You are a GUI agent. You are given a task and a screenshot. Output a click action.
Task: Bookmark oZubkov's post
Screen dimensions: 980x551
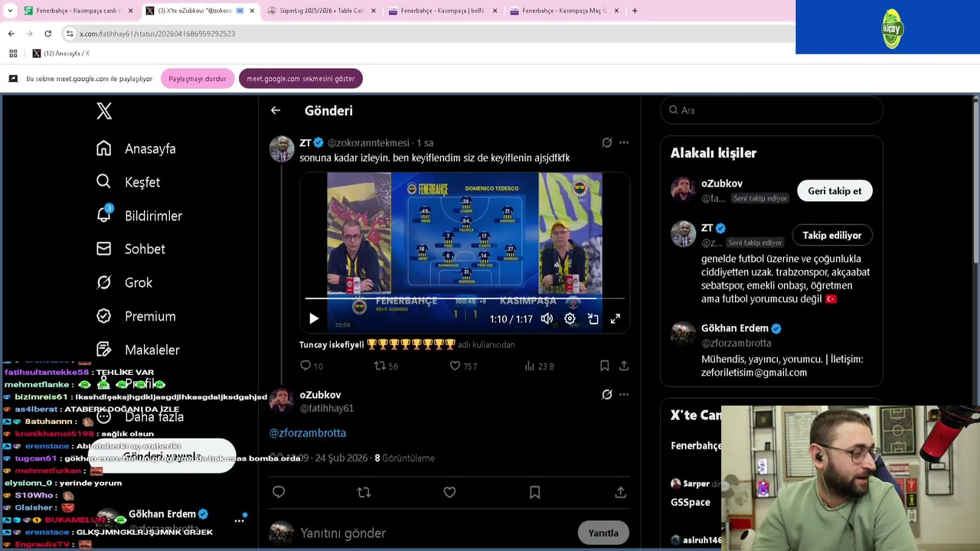(x=534, y=492)
